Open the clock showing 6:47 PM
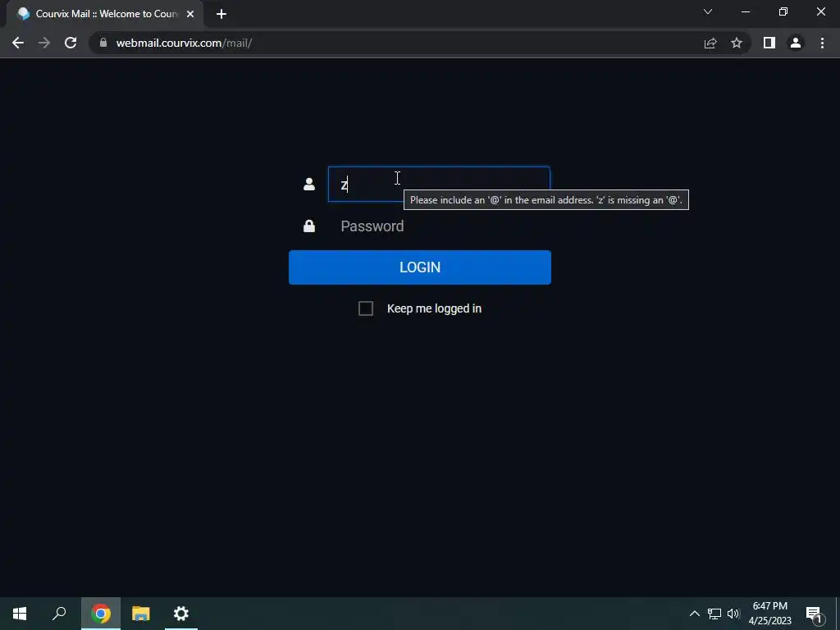840x630 pixels. click(x=769, y=614)
